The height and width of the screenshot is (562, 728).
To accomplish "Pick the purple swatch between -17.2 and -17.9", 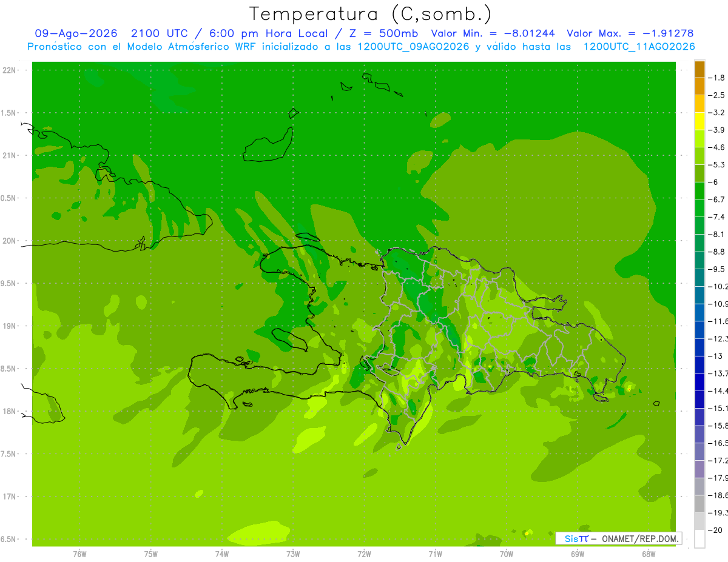I will (x=699, y=469).
